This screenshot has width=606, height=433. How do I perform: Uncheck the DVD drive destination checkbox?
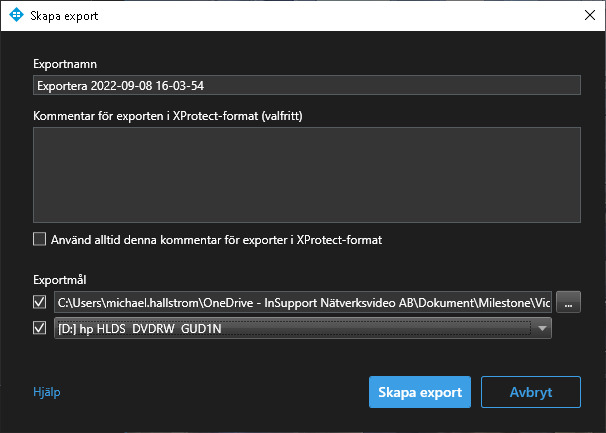pyautogui.click(x=40, y=328)
